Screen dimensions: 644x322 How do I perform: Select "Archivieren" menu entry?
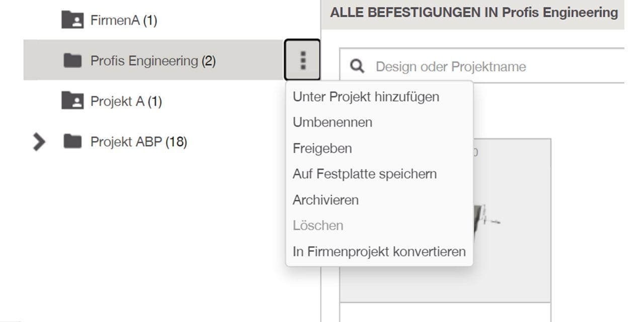326,200
